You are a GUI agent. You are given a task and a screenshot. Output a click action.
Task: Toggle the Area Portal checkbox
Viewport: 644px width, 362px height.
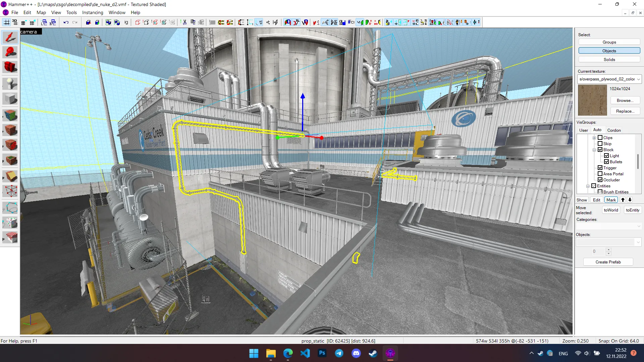tap(600, 174)
